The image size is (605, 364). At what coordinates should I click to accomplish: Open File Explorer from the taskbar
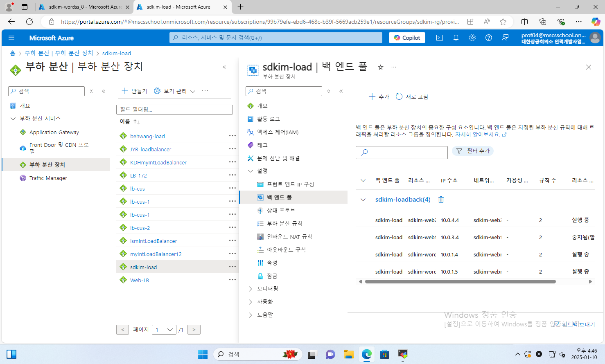(x=348, y=354)
